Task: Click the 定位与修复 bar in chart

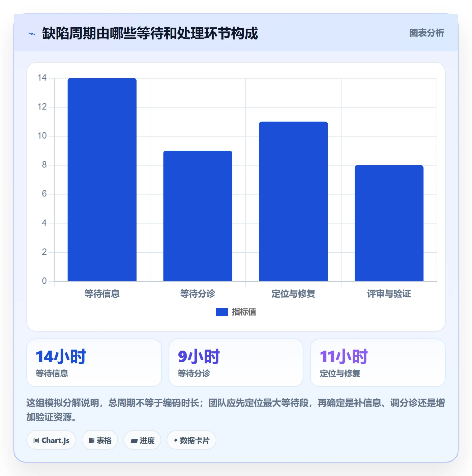Action: pyautogui.click(x=293, y=201)
